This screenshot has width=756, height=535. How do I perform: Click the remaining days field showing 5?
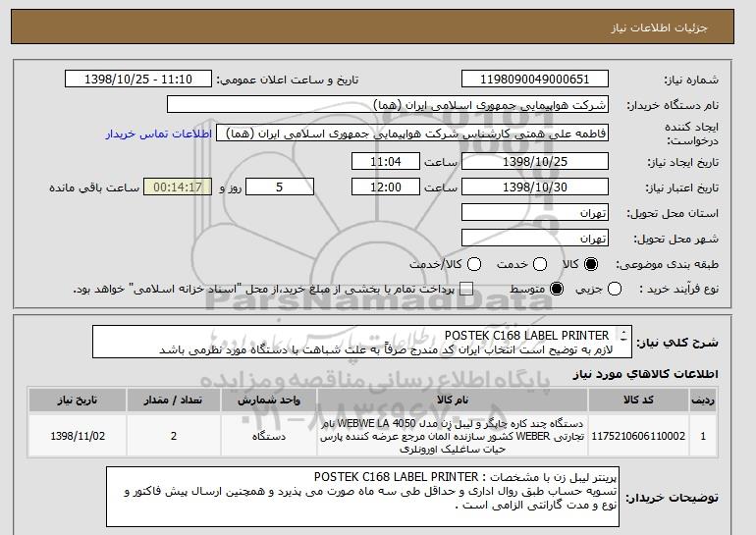click(280, 187)
